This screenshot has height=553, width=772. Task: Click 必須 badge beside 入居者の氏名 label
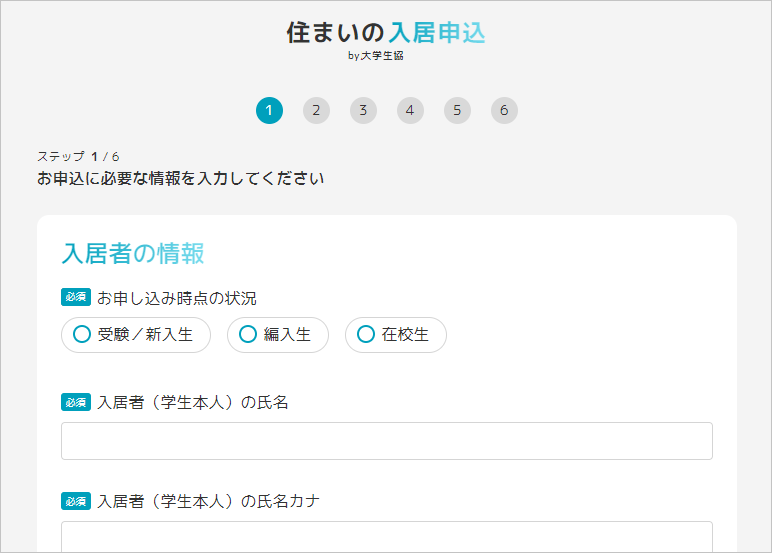(x=76, y=402)
